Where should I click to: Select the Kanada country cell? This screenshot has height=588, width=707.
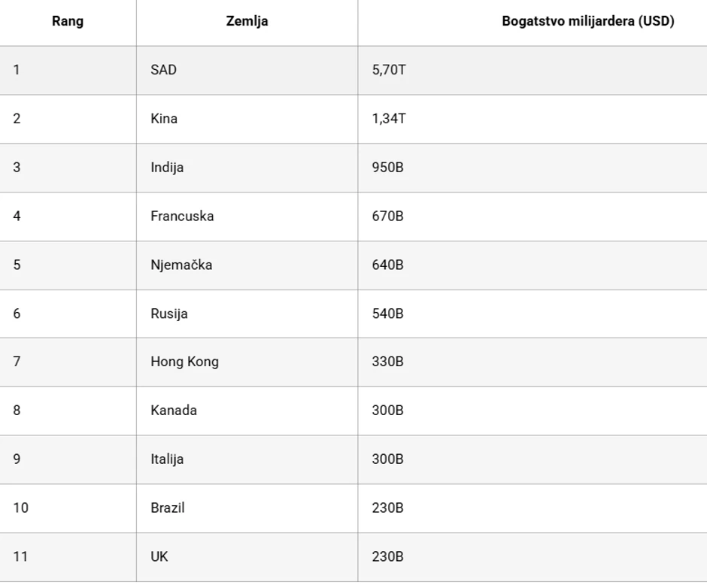pos(174,411)
